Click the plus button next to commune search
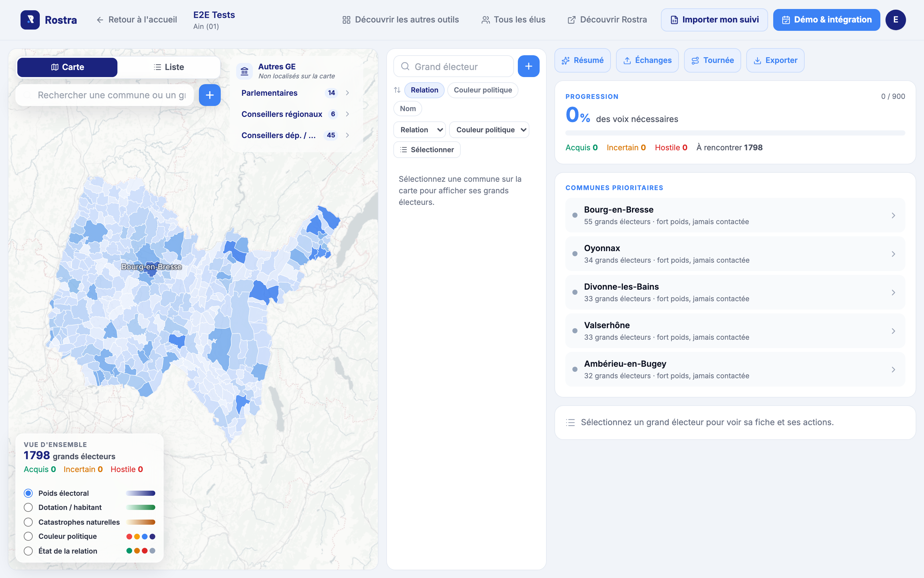 210,95
